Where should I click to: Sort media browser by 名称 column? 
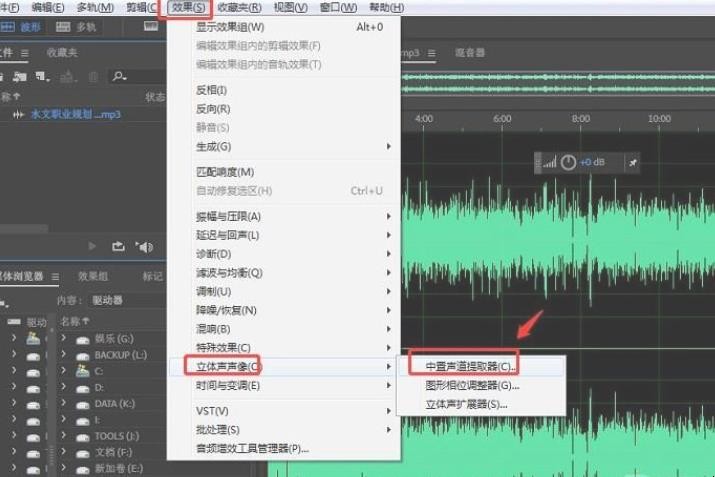point(75,321)
